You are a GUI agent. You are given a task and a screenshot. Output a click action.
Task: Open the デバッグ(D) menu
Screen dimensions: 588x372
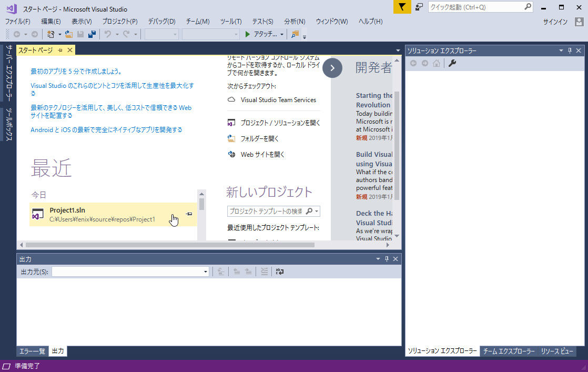pos(161,22)
